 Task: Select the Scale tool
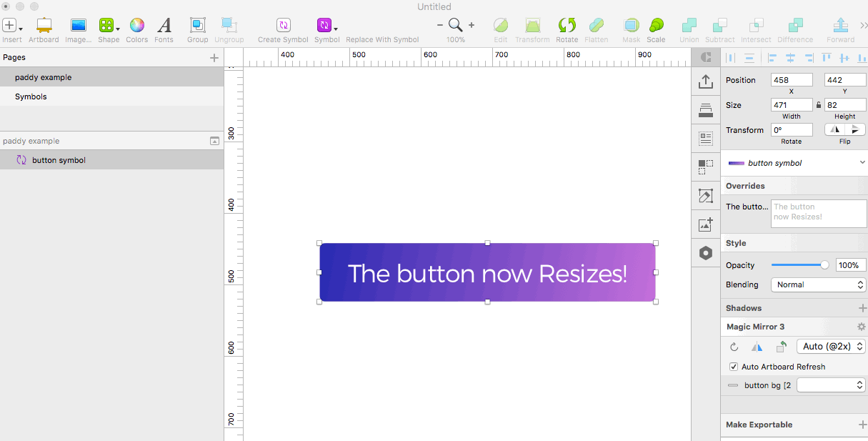pos(656,26)
